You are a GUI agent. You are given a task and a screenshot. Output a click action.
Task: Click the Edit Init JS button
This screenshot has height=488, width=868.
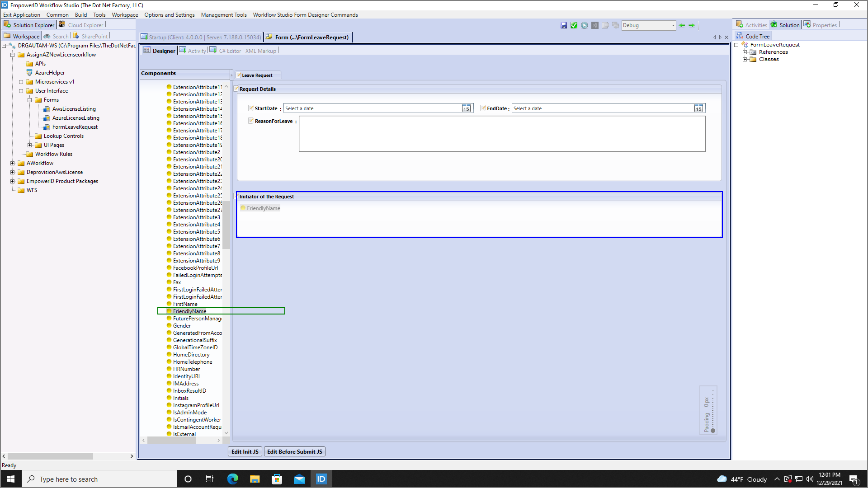point(245,451)
